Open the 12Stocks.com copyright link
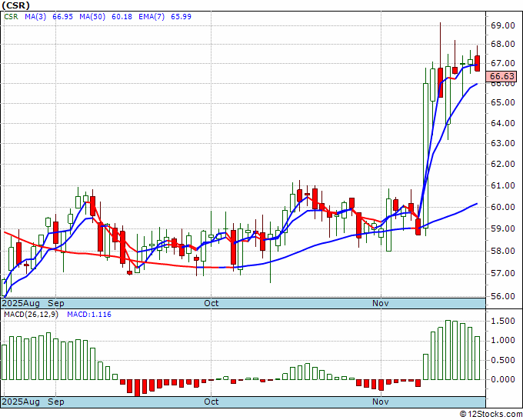The height and width of the screenshot is (420, 523). (x=491, y=415)
